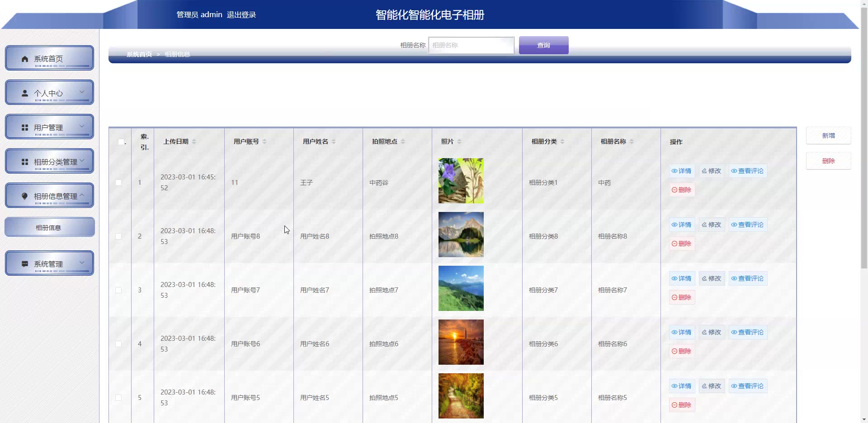The width and height of the screenshot is (868, 423).
Task: Sort by 照片 column arrows
Action: click(459, 141)
